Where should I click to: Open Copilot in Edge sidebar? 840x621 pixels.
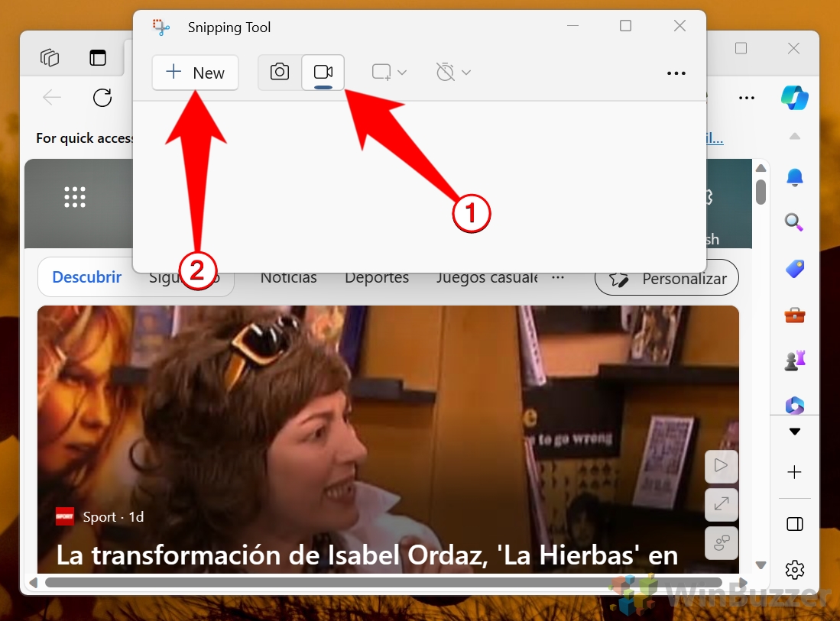pyautogui.click(x=794, y=98)
